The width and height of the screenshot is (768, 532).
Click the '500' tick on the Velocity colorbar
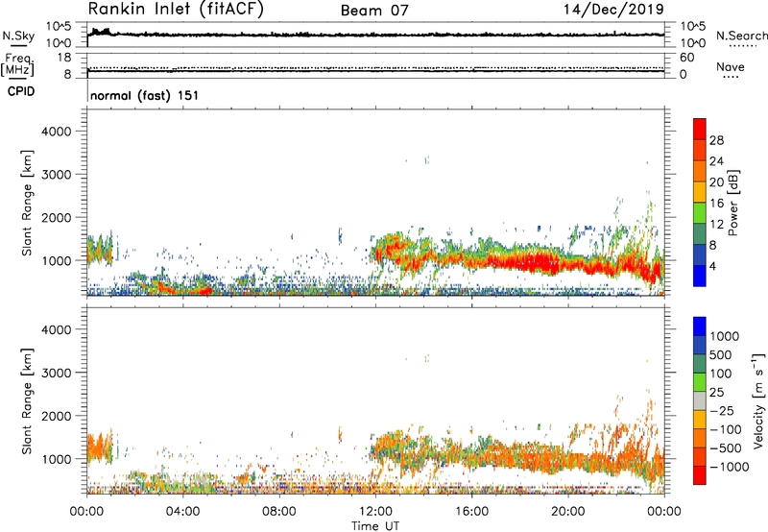(x=721, y=354)
